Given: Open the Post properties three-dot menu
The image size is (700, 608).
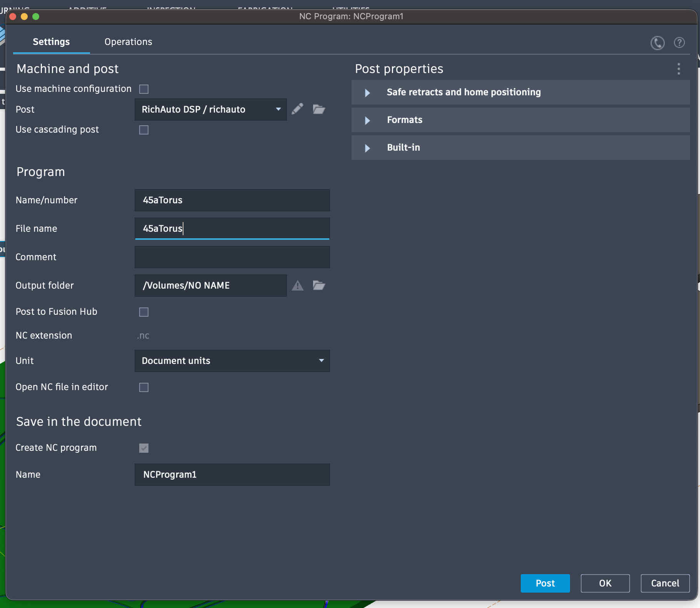Looking at the screenshot, I should tap(678, 69).
